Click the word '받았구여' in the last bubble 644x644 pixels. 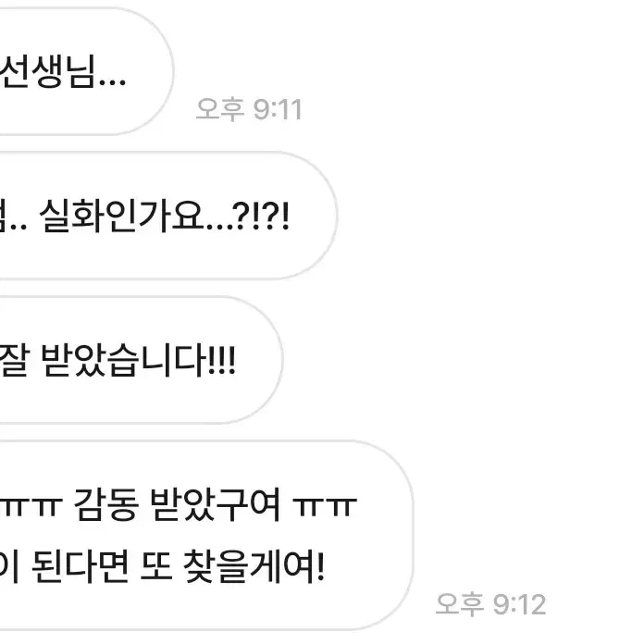point(216,504)
